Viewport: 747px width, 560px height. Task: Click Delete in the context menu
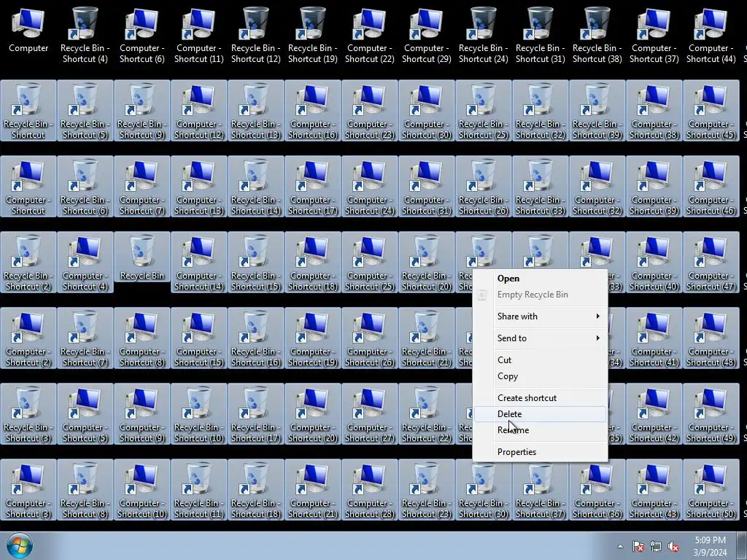[x=541, y=414]
